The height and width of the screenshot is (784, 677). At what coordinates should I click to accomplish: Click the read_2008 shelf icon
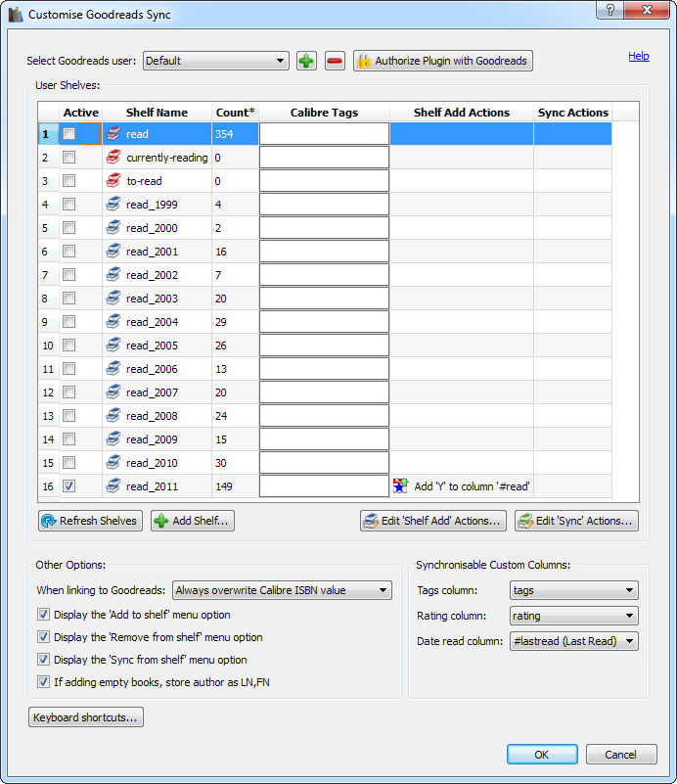click(x=113, y=416)
